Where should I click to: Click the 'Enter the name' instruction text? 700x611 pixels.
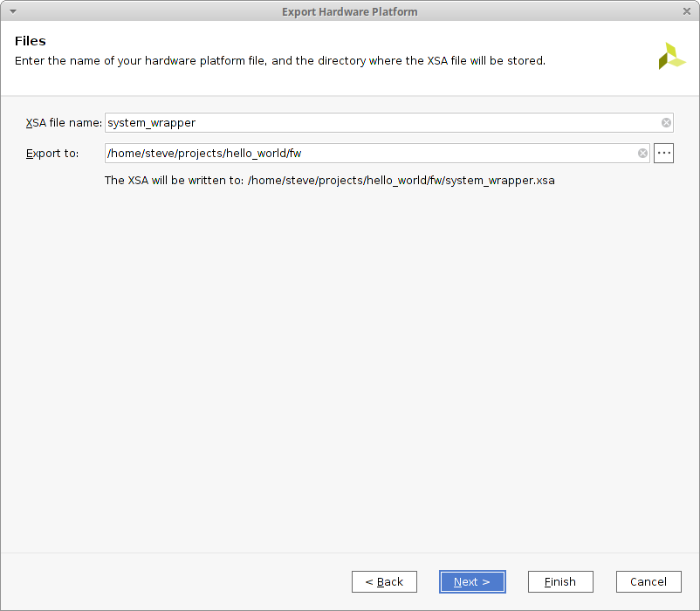point(279,61)
